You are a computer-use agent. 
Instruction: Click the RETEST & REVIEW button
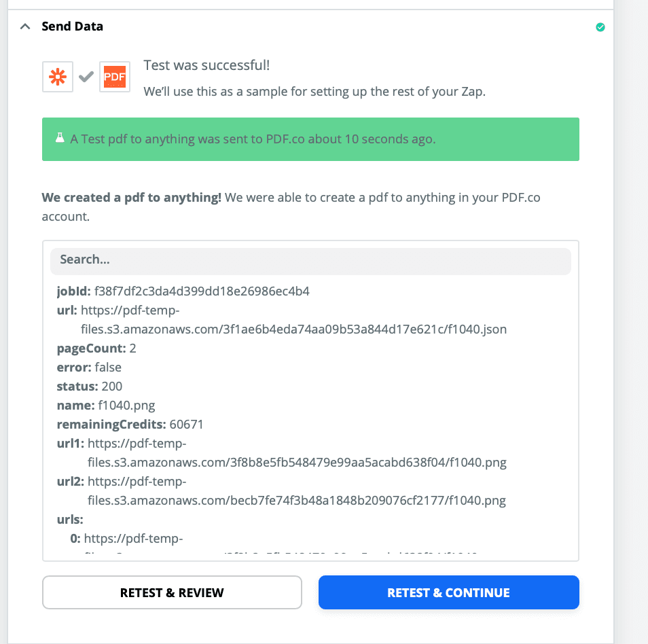click(x=172, y=592)
